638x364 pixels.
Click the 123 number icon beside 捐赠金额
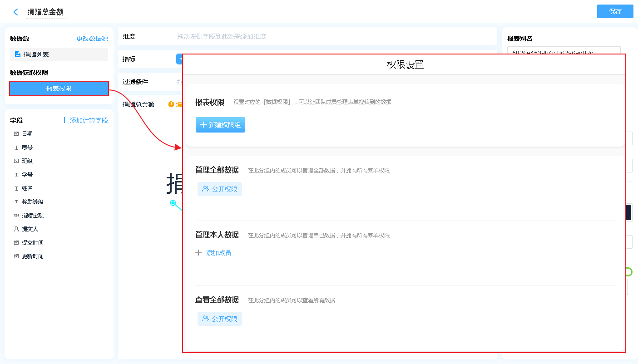(16, 216)
